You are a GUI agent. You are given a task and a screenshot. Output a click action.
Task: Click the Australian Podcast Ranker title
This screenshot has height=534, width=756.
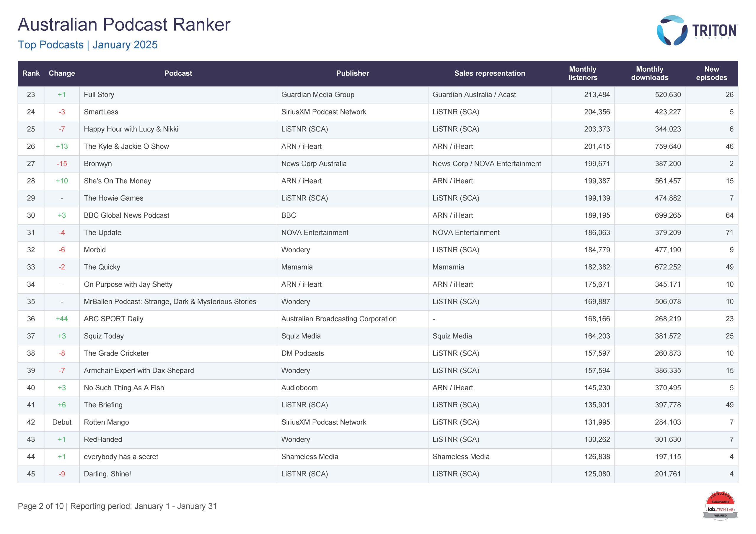(x=124, y=25)
